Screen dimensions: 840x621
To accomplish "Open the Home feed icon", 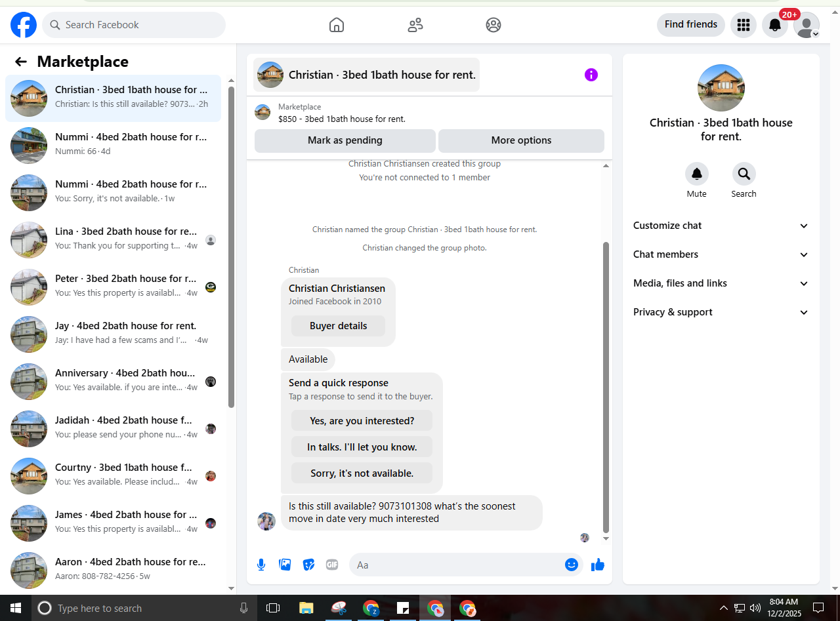I will point(336,25).
